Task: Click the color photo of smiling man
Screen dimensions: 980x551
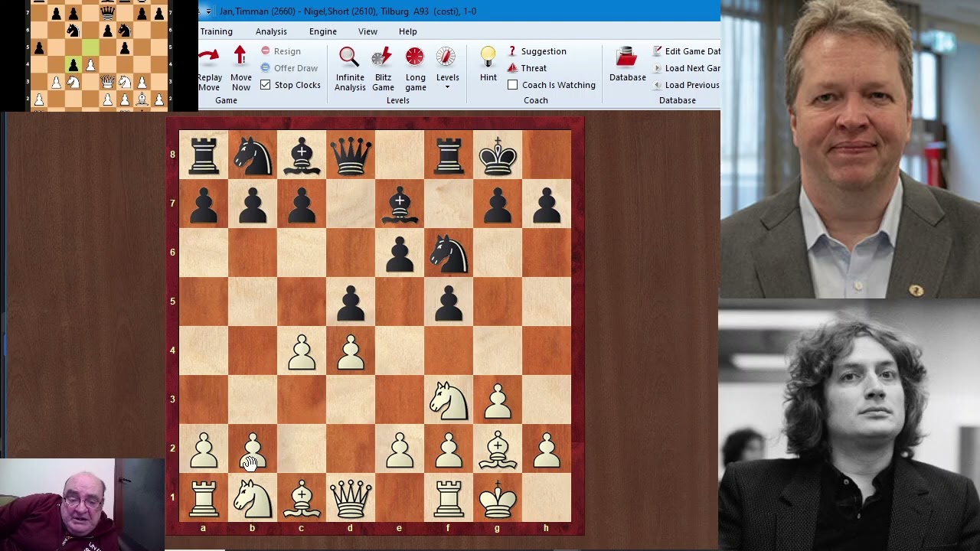Action: click(x=850, y=149)
